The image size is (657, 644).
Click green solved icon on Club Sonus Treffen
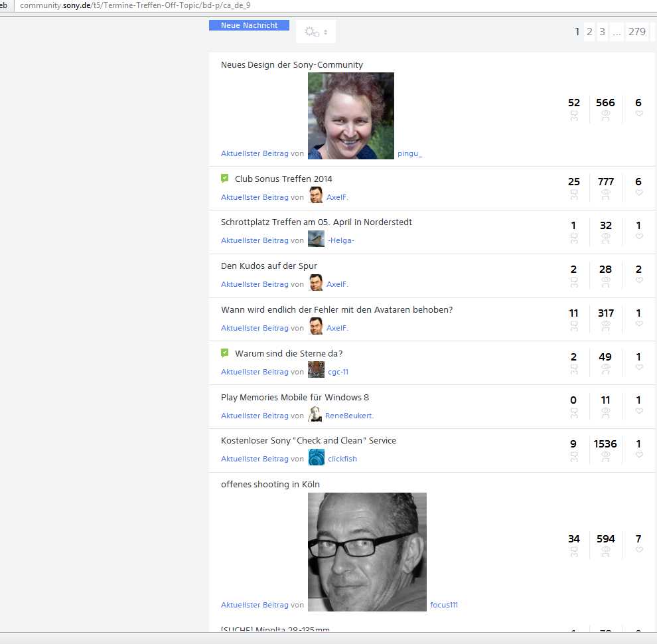coord(225,178)
